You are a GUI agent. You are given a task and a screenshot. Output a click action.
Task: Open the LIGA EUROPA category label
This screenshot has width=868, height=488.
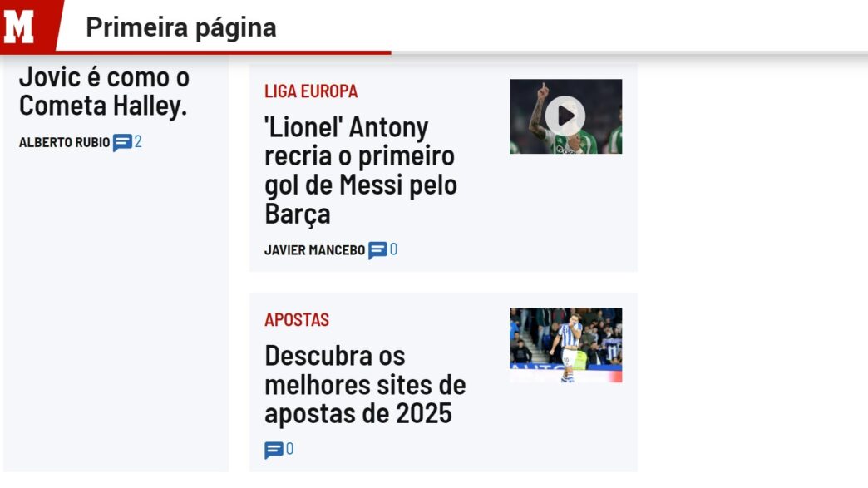coord(311,91)
